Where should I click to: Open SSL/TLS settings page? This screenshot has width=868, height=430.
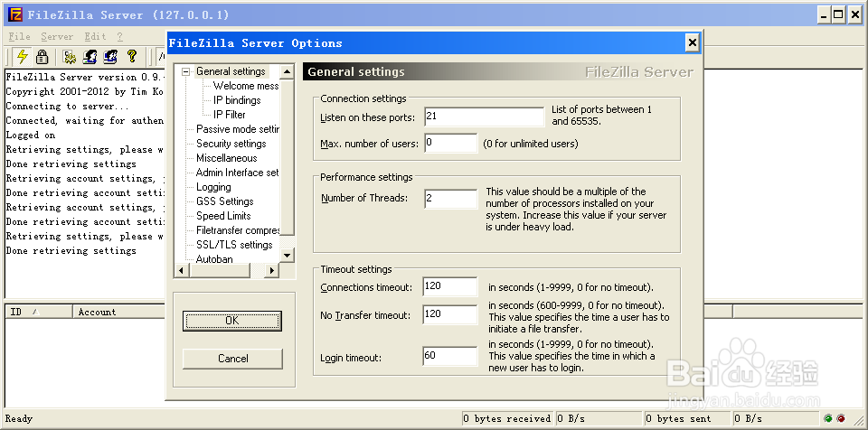234,245
